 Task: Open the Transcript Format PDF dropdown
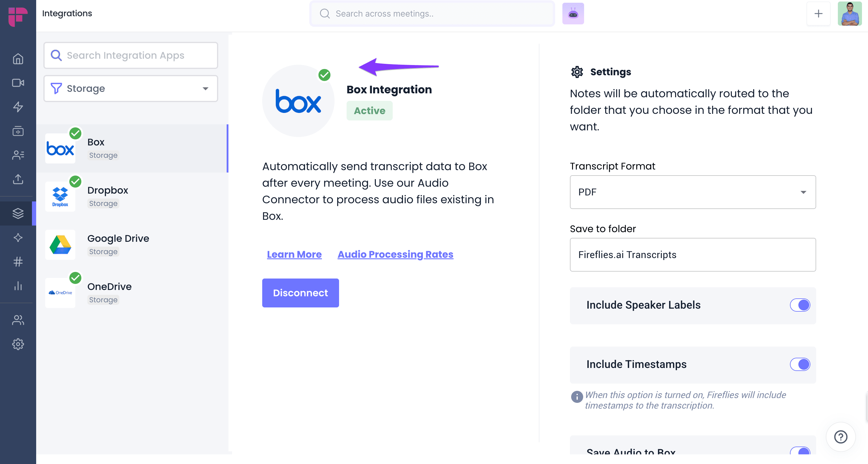point(693,192)
